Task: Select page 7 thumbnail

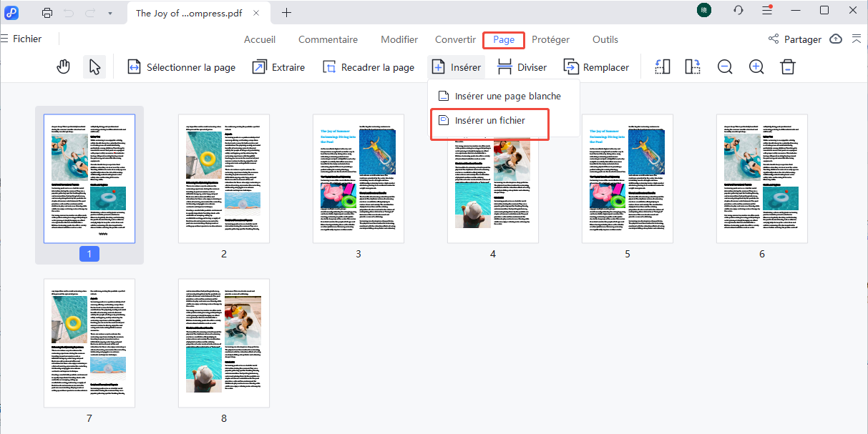Action: pyautogui.click(x=89, y=343)
